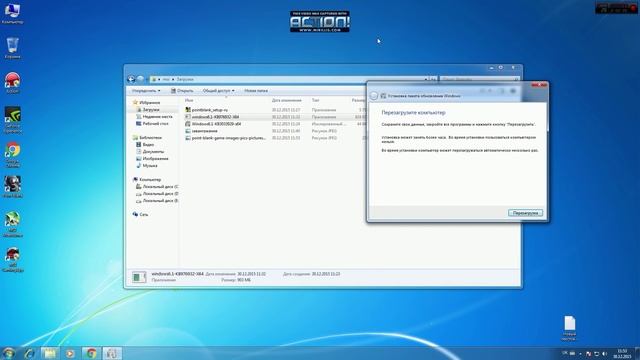Click the Explorer search field

[479, 79]
